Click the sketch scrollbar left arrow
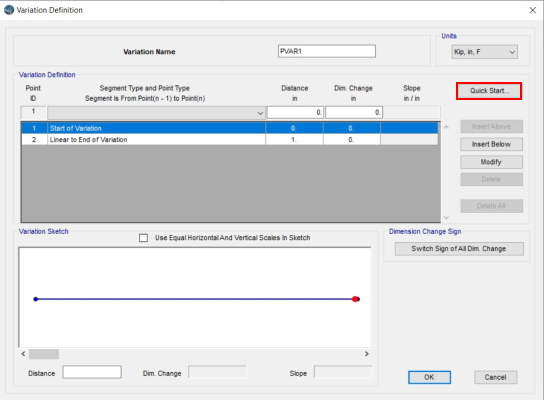 [x=23, y=354]
